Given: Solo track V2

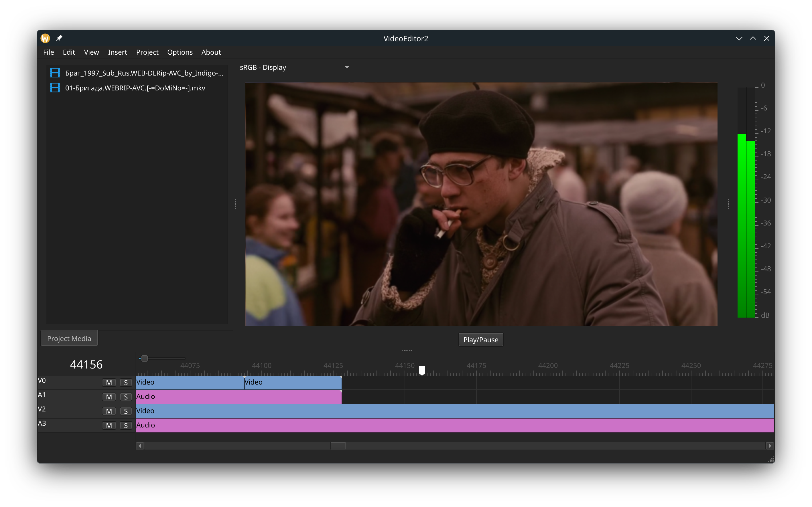Looking at the screenshot, I should [126, 411].
